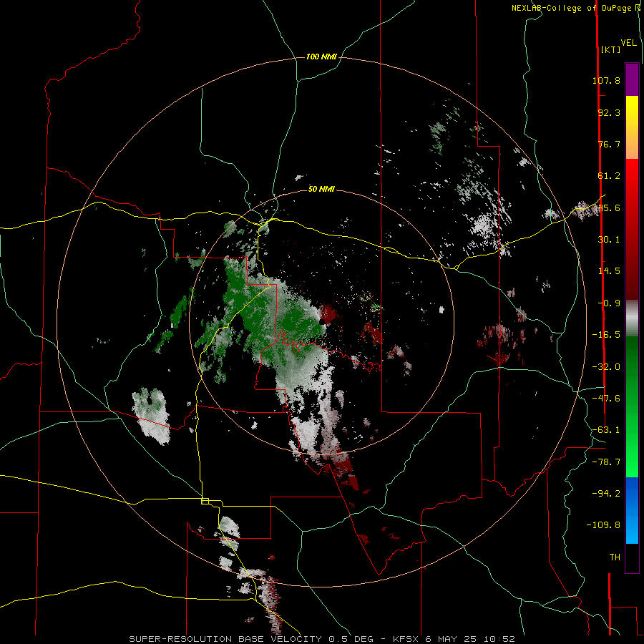Click the [KT] units label
Image resolution: width=644 pixels, height=644 pixels.
coord(611,49)
